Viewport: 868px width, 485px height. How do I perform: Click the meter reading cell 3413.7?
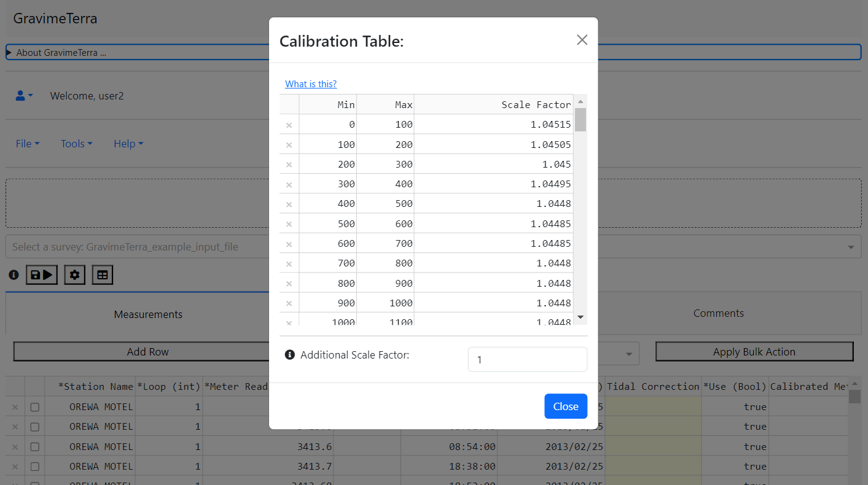tap(268, 467)
